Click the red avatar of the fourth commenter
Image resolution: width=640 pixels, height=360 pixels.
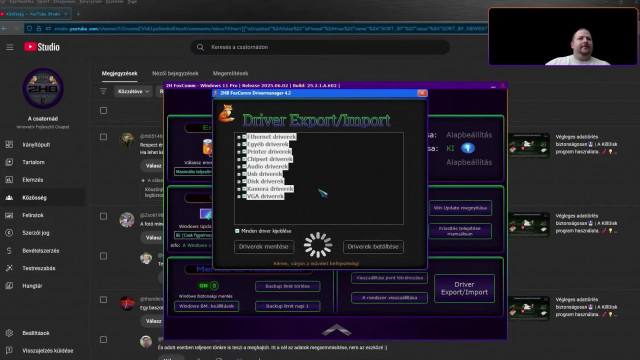(127, 303)
